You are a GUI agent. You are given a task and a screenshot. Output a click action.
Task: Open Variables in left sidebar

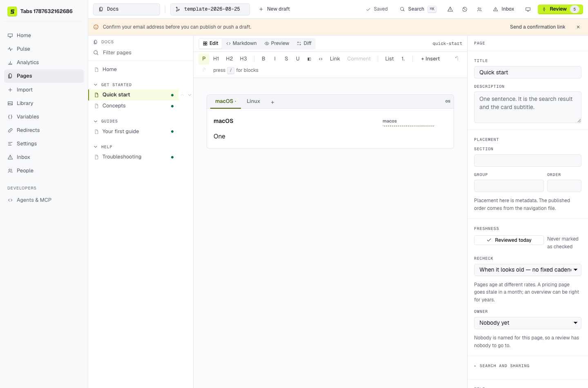point(44,117)
